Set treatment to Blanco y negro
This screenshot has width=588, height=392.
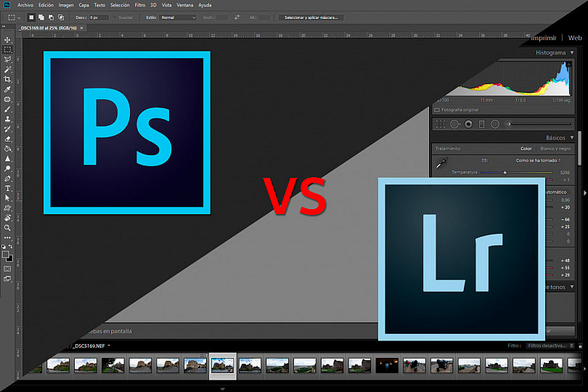(555, 149)
